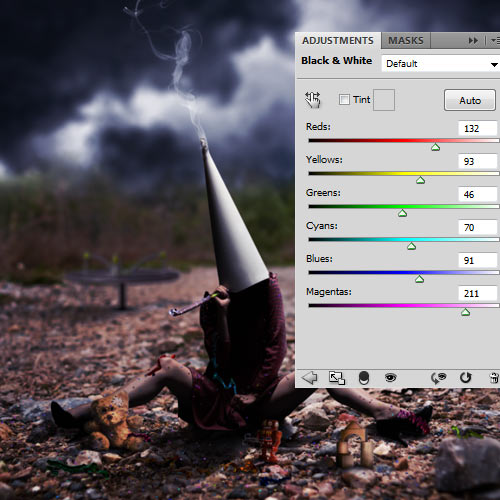The image size is (500, 500).
Task: Toggle layer visibility eye icon
Action: coord(390,378)
